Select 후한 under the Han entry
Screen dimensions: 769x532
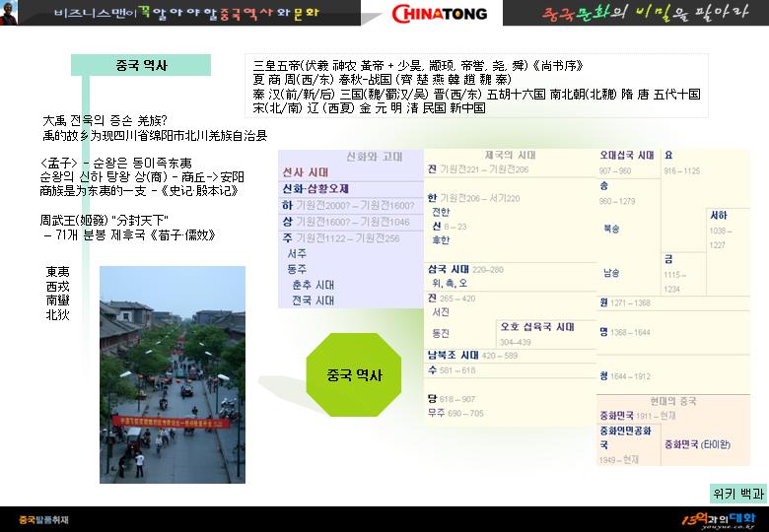pos(441,240)
